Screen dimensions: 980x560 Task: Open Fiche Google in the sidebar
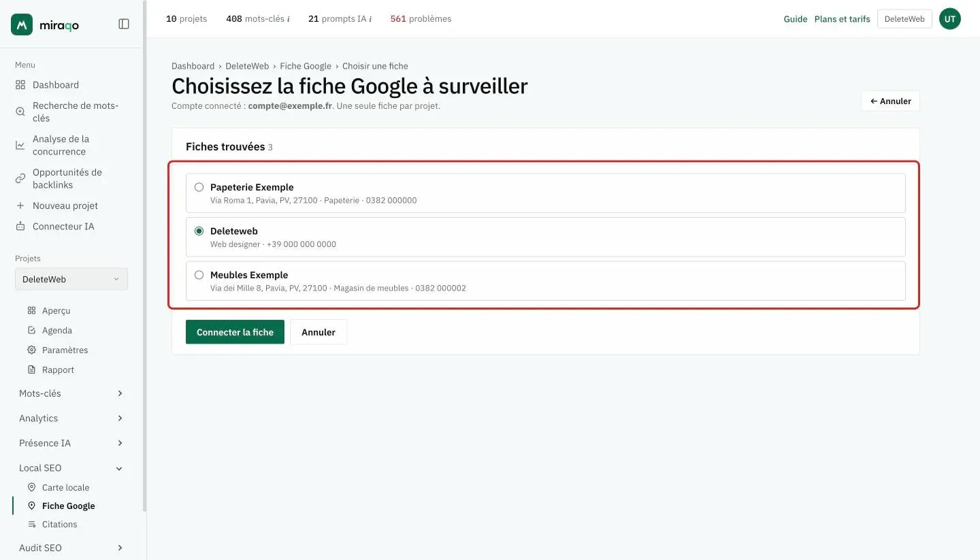[68, 506]
